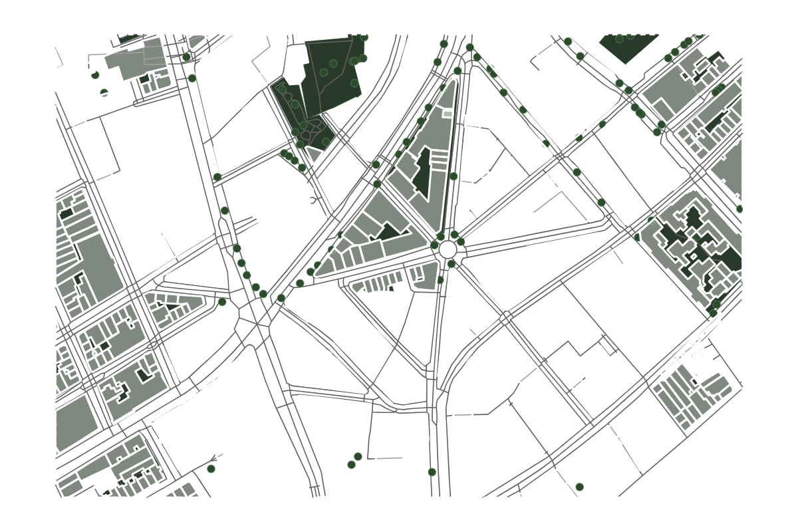Click the dark building inside the tall triangular block
Screen dimensions: 798x532
[422, 173]
